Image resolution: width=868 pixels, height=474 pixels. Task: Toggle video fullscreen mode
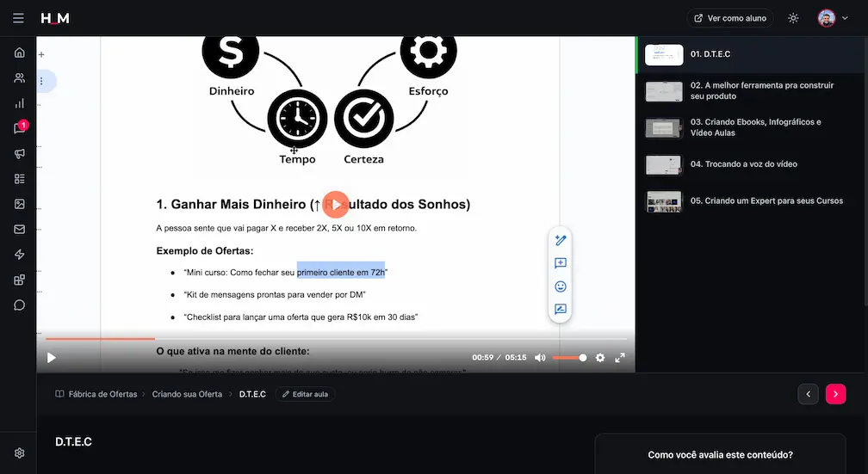pyautogui.click(x=620, y=358)
